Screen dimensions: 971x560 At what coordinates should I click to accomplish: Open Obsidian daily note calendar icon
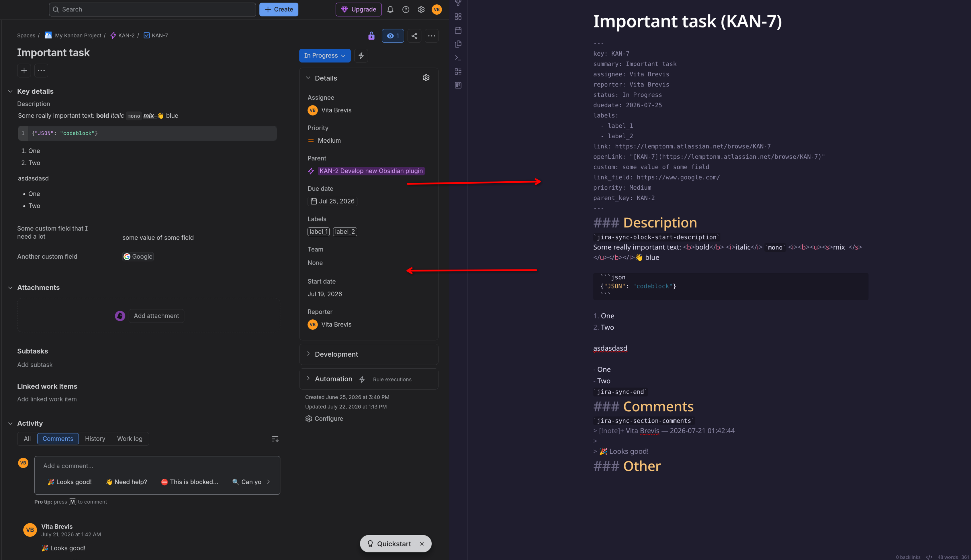[x=458, y=30]
